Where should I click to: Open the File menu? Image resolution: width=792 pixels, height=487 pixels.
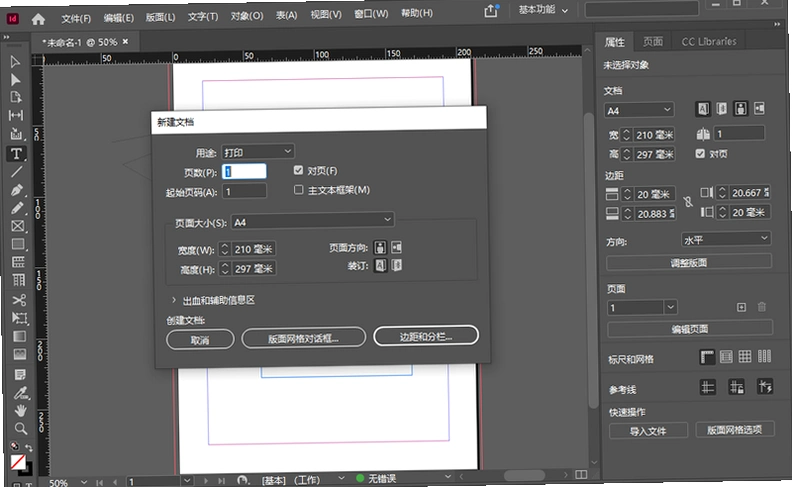tap(76, 19)
